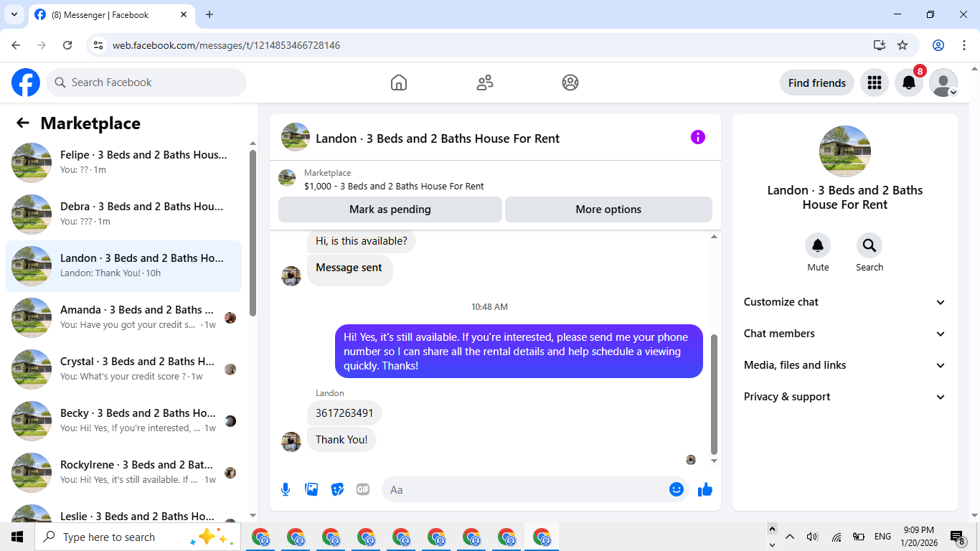The height and width of the screenshot is (551, 980).
Task: Click the Find friends button
Action: 817,83
